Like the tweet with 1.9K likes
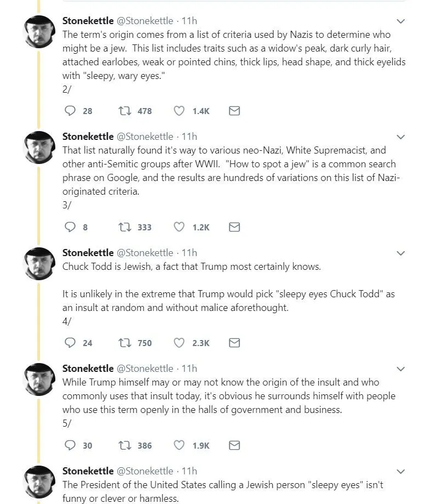 pyautogui.click(x=179, y=445)
